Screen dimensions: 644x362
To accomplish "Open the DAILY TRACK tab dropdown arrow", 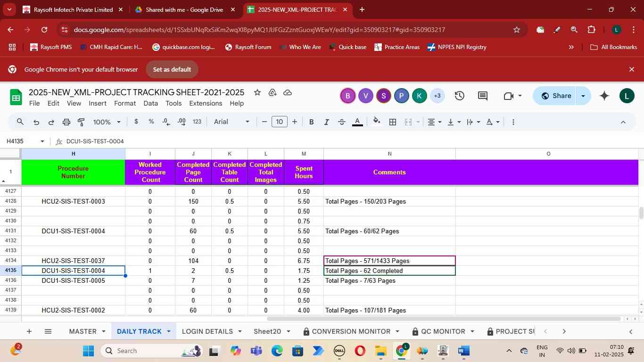I will 168,331.
